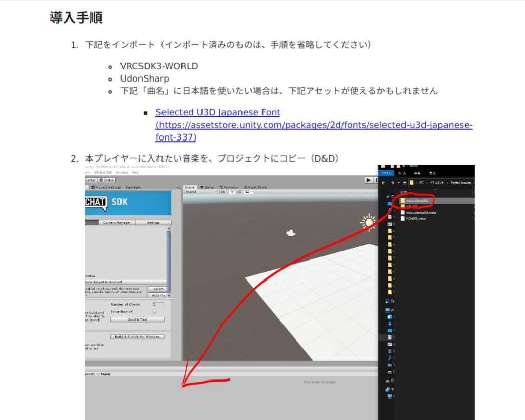Toggle 2D mode in the Scene toolbar
The image size is (525, 420).
(x=223, y=192)
